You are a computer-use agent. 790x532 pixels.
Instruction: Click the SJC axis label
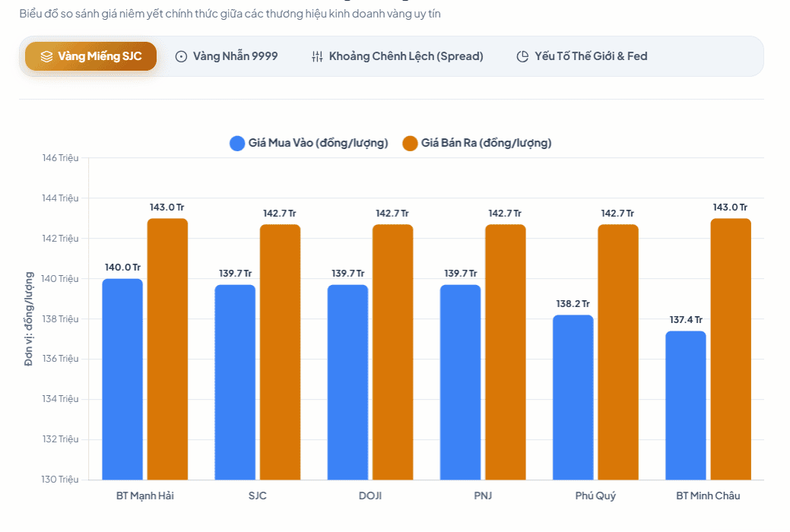258,496
